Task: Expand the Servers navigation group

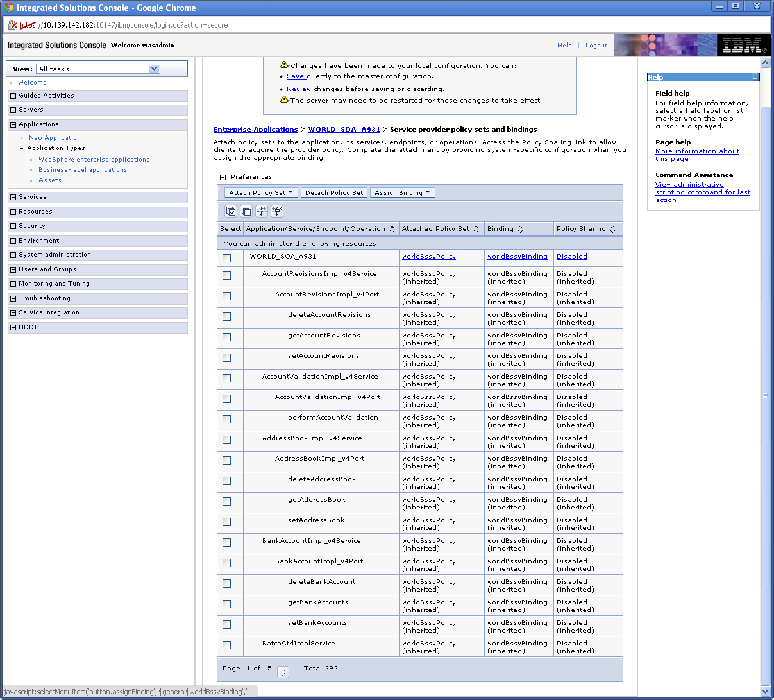Action: (13, 110)
